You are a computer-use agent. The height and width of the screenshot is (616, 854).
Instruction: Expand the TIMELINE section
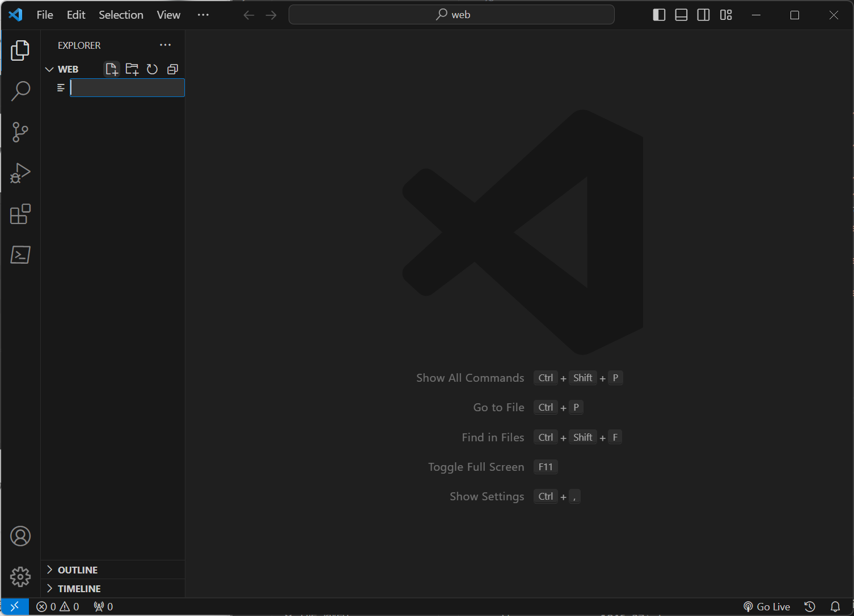click(x=113, y=588)
